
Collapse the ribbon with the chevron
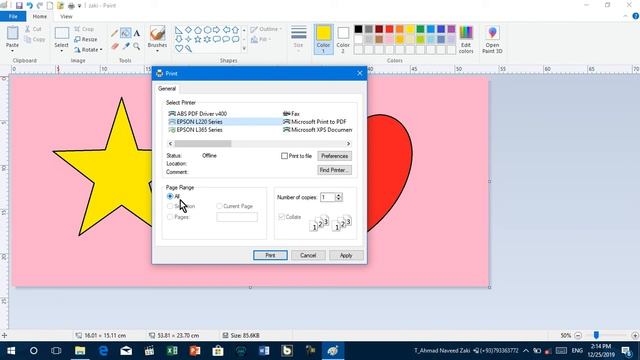[625, 16]
